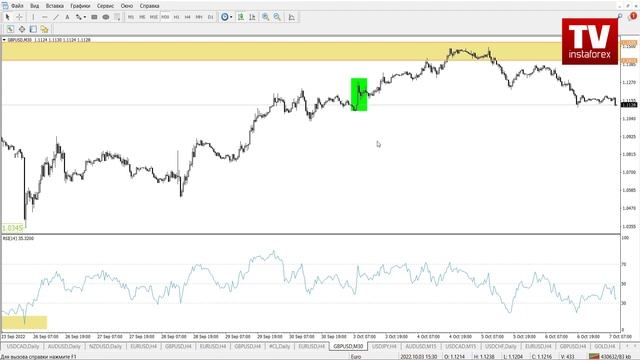
Task: Switch timeframe to M15
Action: [x=153, y=17]
